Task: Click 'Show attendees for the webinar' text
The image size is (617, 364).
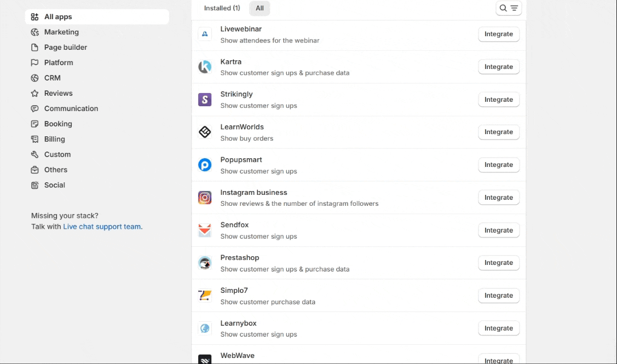Action: point(270,41)
